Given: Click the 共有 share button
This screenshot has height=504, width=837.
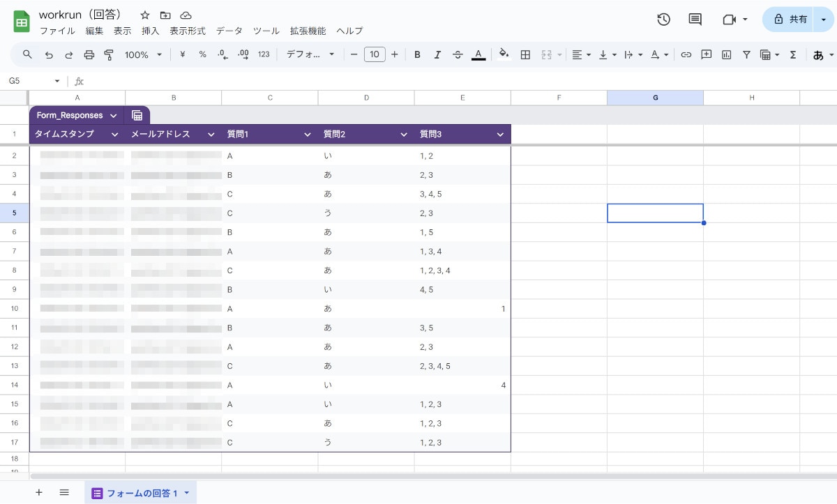Looking at the screenshot, I should [x=790, y=20].
